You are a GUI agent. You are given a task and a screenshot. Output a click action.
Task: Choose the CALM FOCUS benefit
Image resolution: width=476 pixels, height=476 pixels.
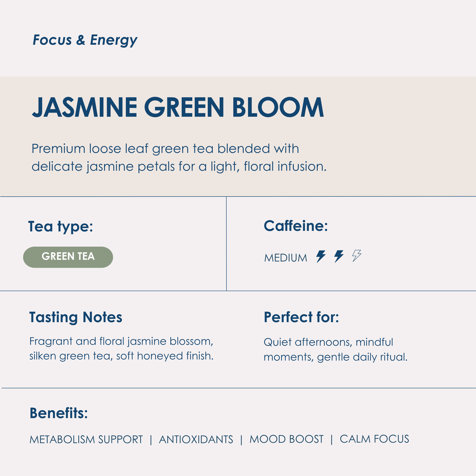pos(374,439)
